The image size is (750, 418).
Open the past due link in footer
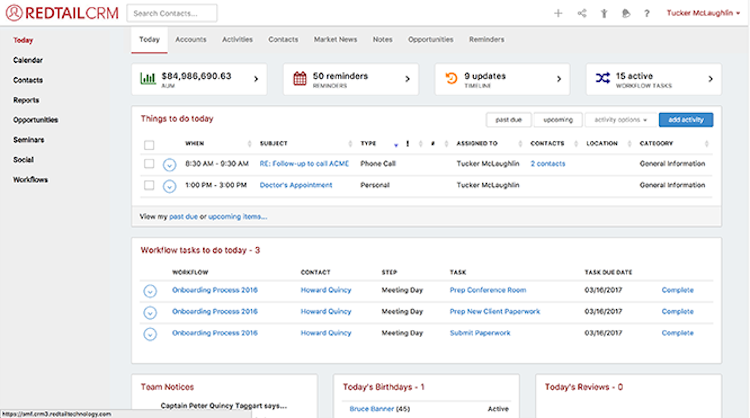point(183,217)
